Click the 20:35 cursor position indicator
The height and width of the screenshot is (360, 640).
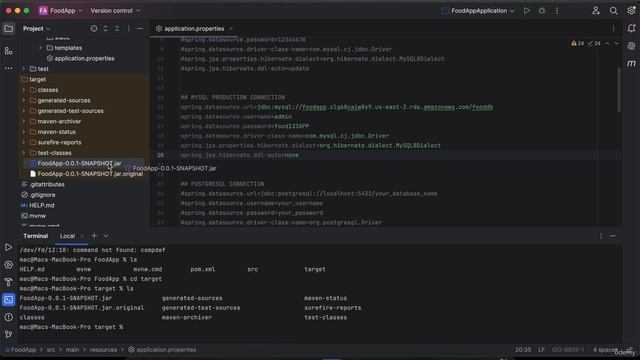tap(523, 350)
